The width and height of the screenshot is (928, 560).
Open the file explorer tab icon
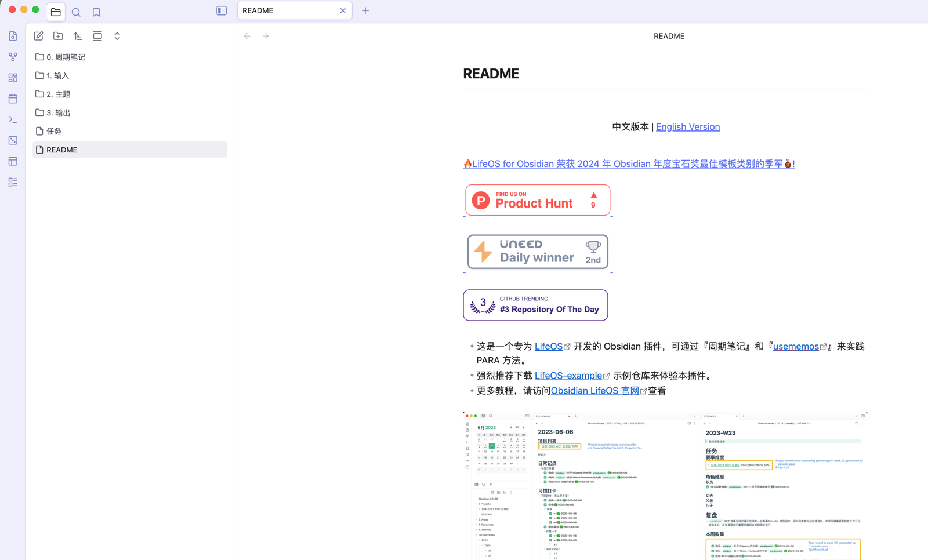tap(56, 12)
